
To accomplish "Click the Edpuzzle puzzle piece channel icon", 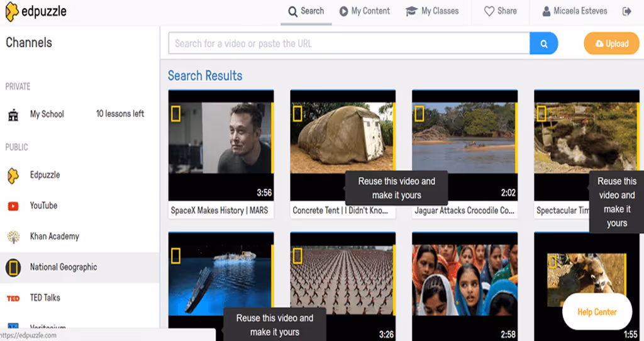I will click(13, 176).
